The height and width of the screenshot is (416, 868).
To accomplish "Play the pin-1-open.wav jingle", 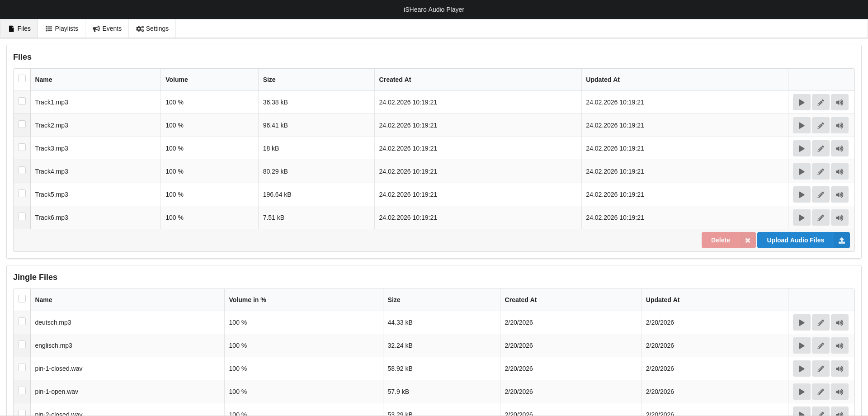I will [801, 392].
